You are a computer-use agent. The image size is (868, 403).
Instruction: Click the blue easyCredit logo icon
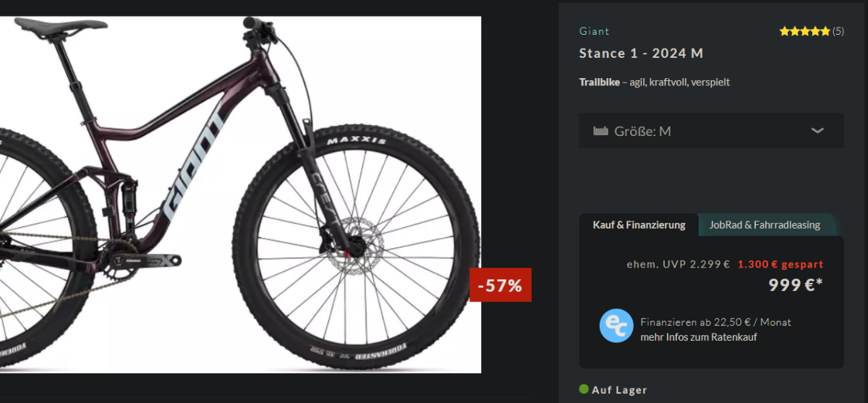(616, 326)
